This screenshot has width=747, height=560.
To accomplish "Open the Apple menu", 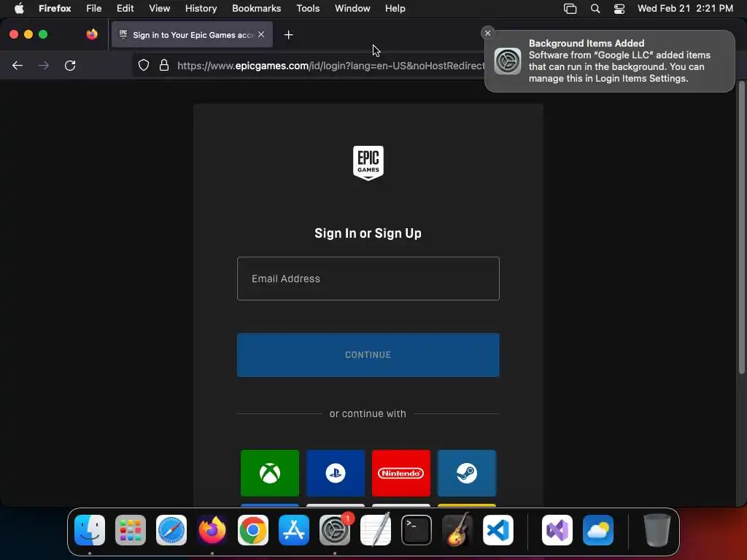I will [x=19, y=8].
